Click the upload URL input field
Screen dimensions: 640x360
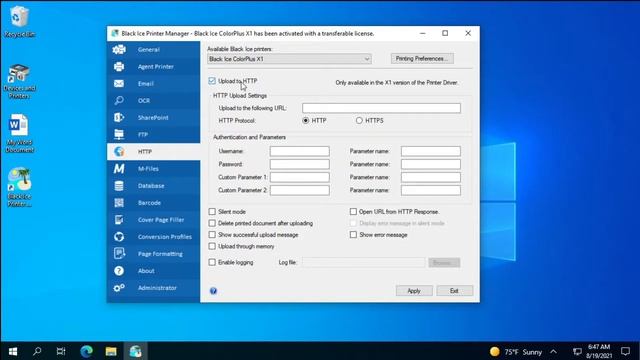[381, 108]
